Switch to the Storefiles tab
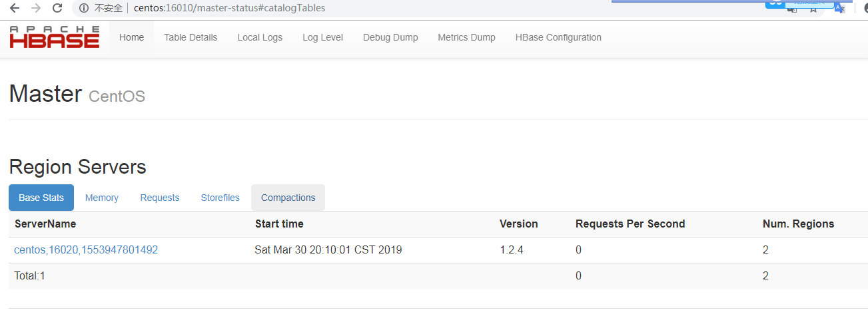Image resolution: width=868 pixels, height=326 pixels. (220, 198)
